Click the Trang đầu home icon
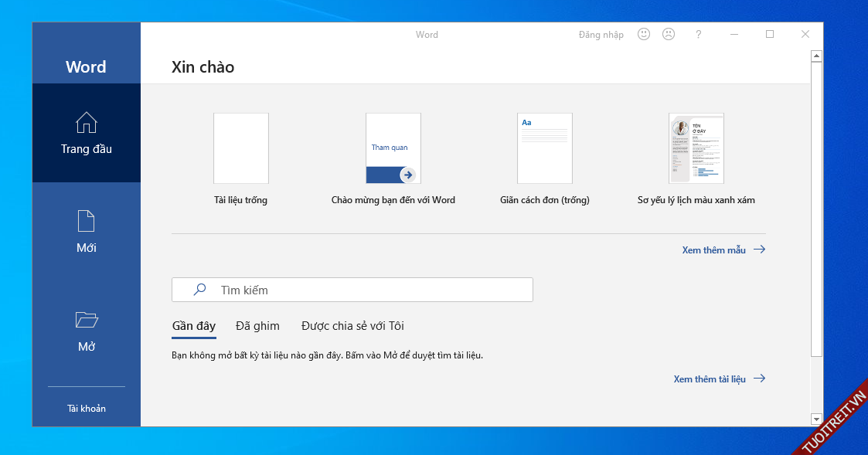 [x=86, y=122]
